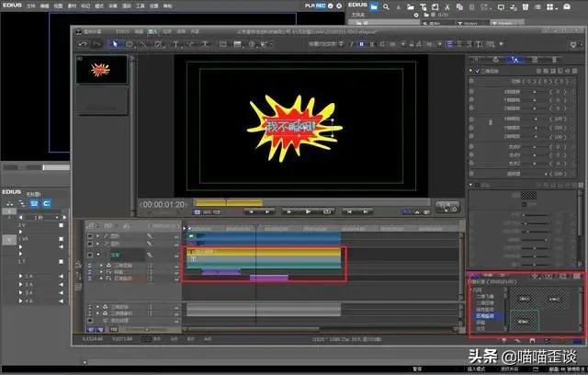Toggle the checkbox beside the top transform section
Screen dimensions: 588x375
pos(477,71)
